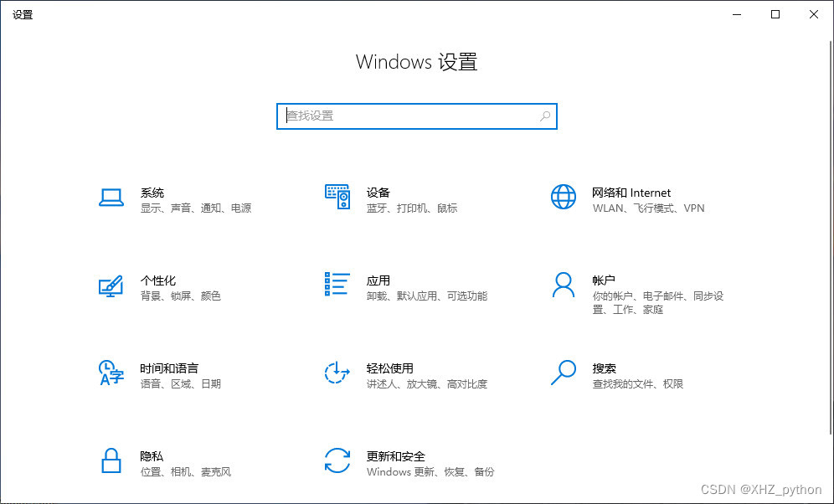Click 讲述人、放大镜、高对比度 description text

[426, 383]
